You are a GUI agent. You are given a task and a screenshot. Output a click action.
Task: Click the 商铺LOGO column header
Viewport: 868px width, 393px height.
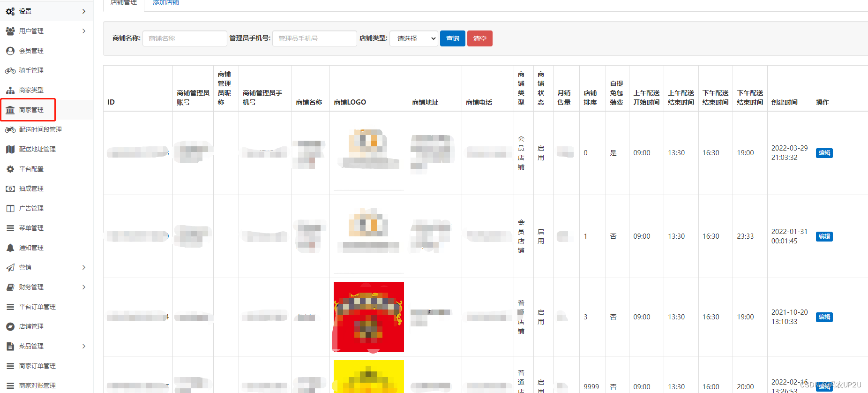[350, 102]
